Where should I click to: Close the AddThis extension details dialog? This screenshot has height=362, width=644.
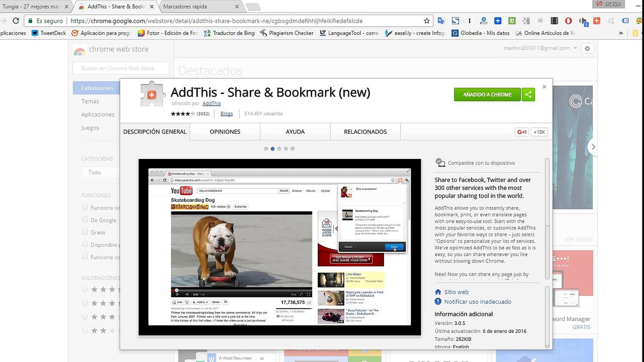pos(544,87)
